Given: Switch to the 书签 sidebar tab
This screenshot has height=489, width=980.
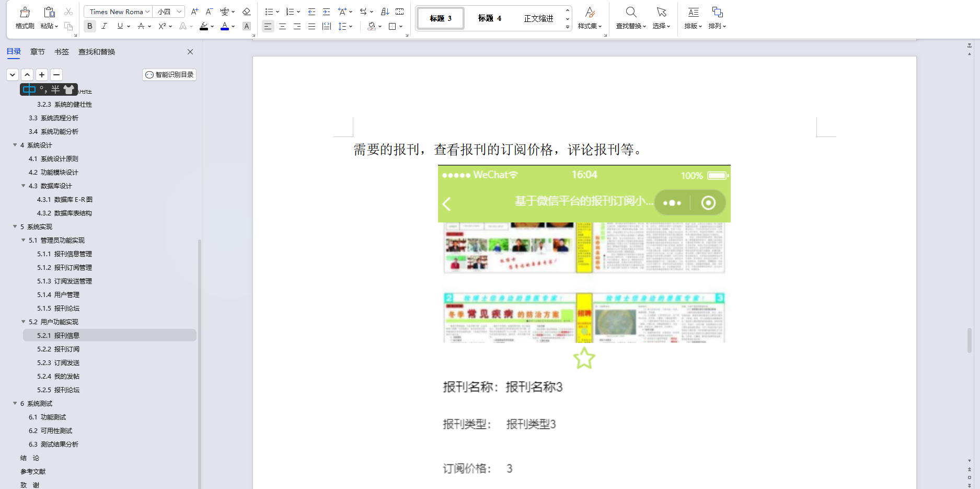Looking at the screenshot, I should point(61,52).
